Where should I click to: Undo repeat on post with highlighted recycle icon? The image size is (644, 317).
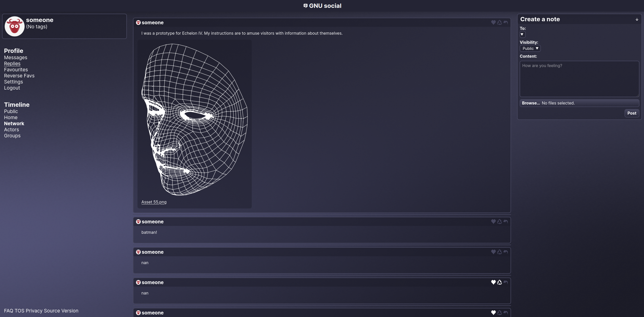click(x=499, y=282)
